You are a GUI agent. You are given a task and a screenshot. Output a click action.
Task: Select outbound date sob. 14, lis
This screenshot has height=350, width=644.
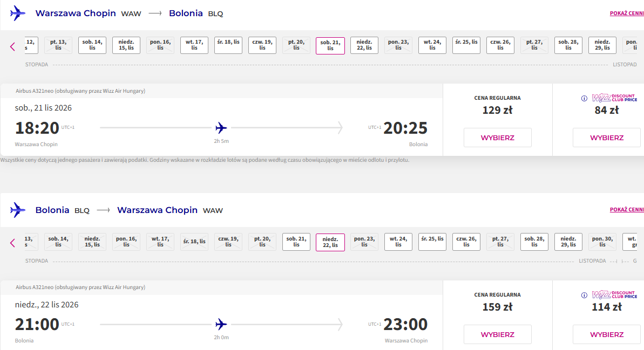[92, 45]
